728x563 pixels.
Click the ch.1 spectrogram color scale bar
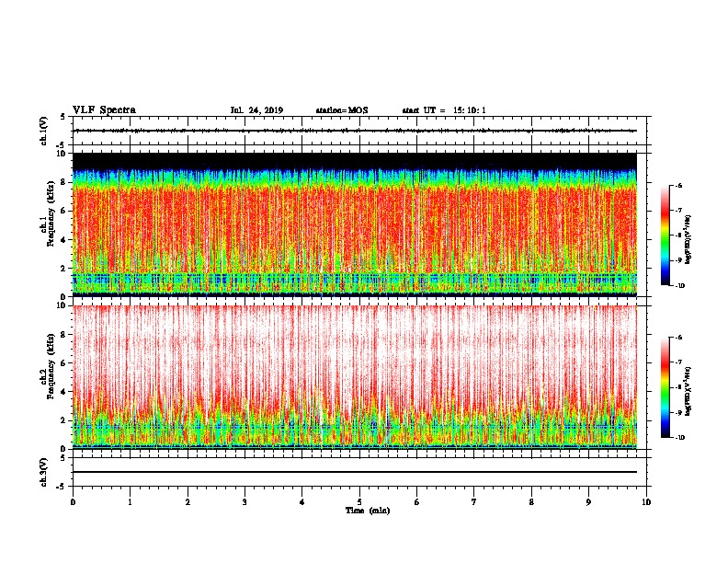665,236
